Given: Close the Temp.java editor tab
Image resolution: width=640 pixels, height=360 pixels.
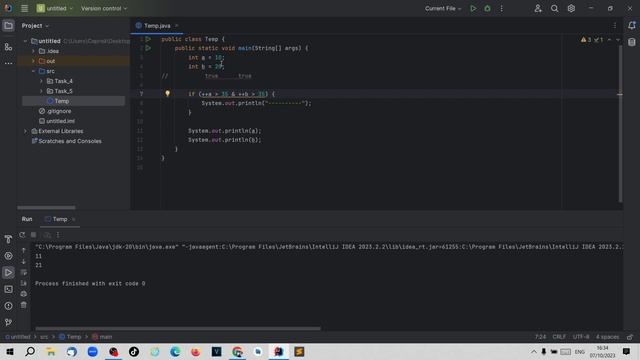Looking at the screenshot, I should [177, 26].
